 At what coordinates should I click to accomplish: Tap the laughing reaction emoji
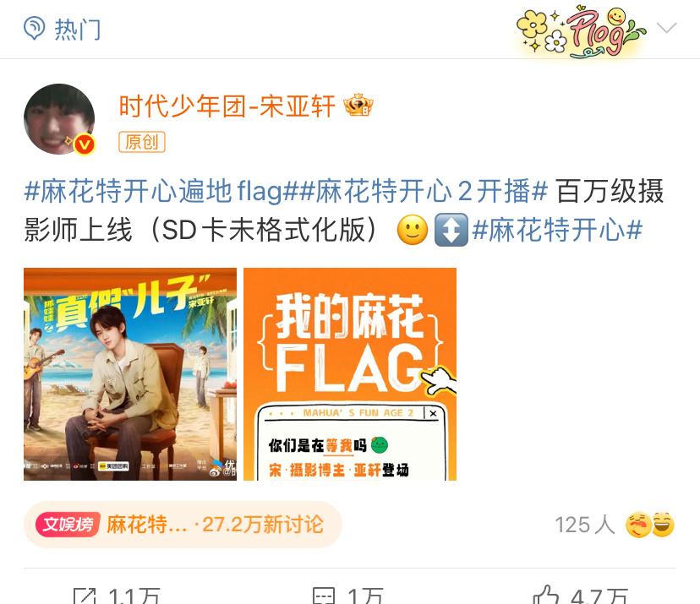point(663,524)
